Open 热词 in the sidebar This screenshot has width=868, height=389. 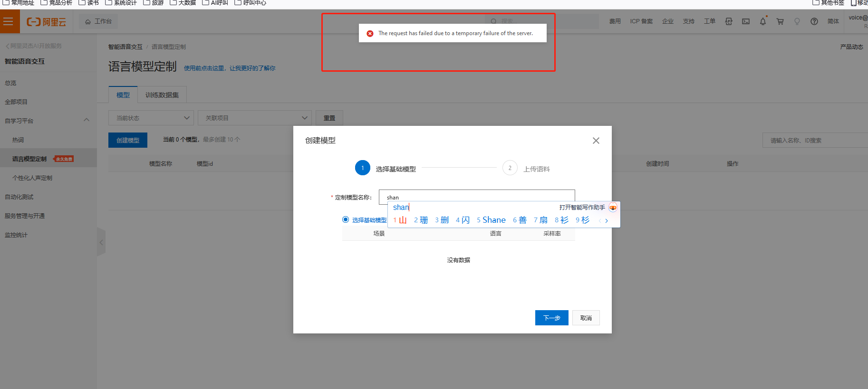click(x=18, y=140)
